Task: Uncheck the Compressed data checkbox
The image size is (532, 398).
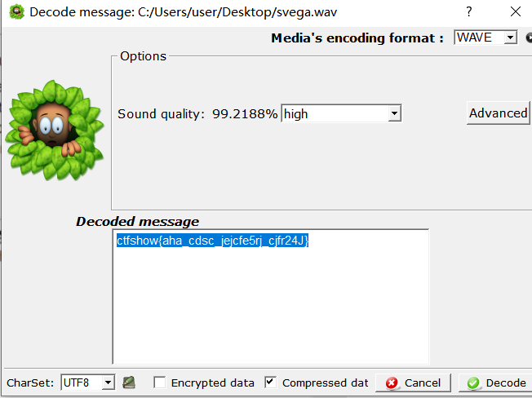Action: coord(270,383)
